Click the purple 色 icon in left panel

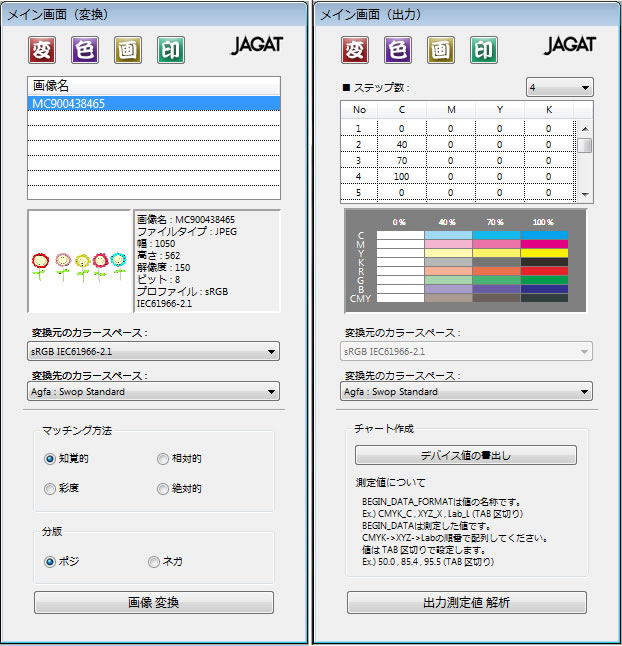(86, 49)
